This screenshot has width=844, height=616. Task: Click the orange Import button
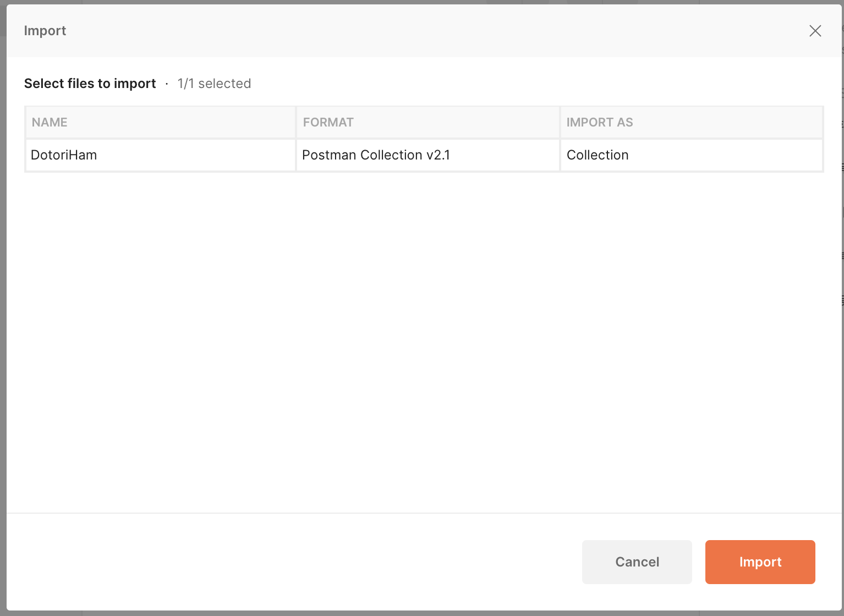(760, 562)
